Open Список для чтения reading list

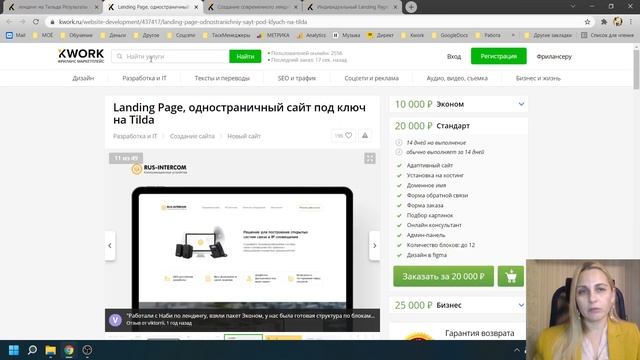click(x=607, y=36)
